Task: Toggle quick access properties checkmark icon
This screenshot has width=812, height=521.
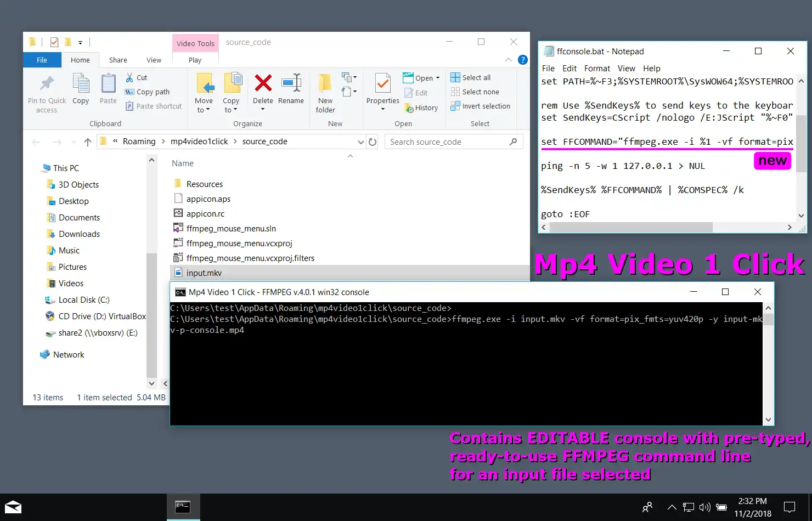Action: tap(54, 42)
